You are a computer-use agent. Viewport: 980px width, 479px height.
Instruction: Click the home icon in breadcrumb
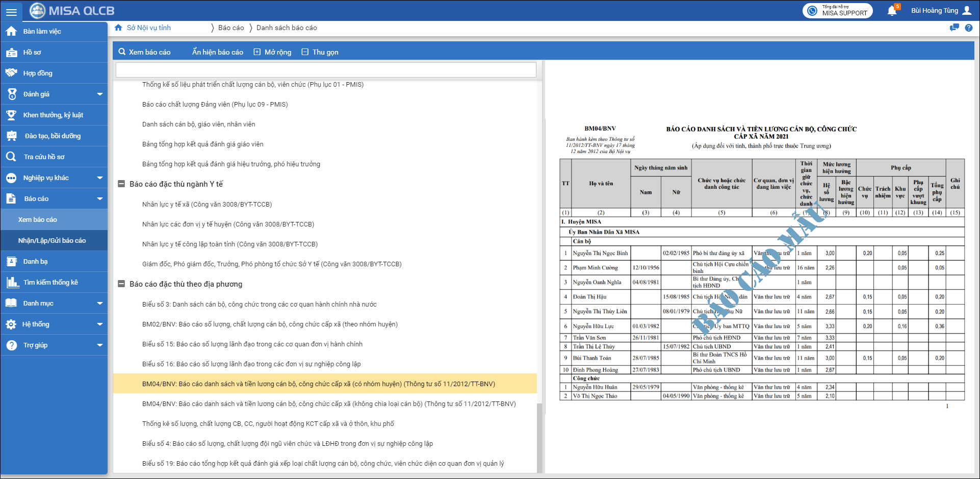click(118, 28)
